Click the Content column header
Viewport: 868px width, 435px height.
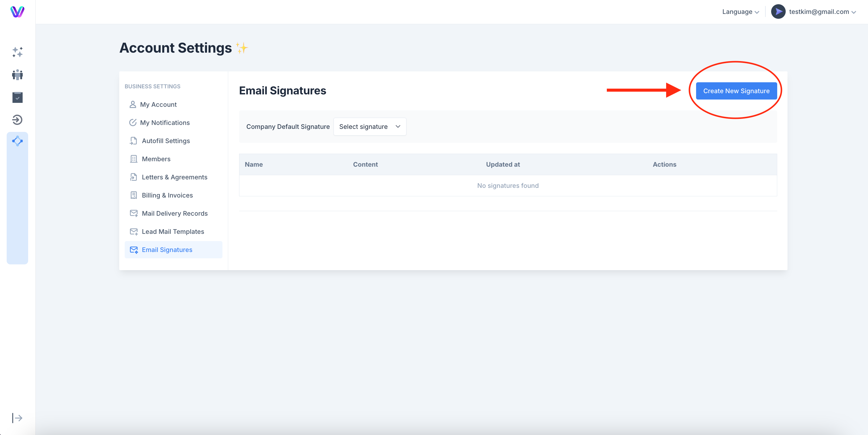pyautogui.click(x=365, y=164)
